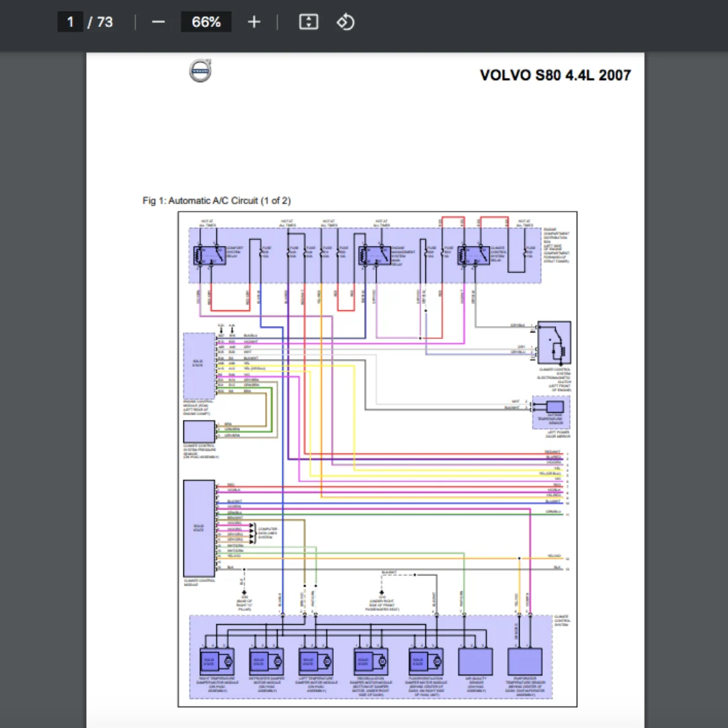Click the engine management system main relay symbol

tap(375, 255)
